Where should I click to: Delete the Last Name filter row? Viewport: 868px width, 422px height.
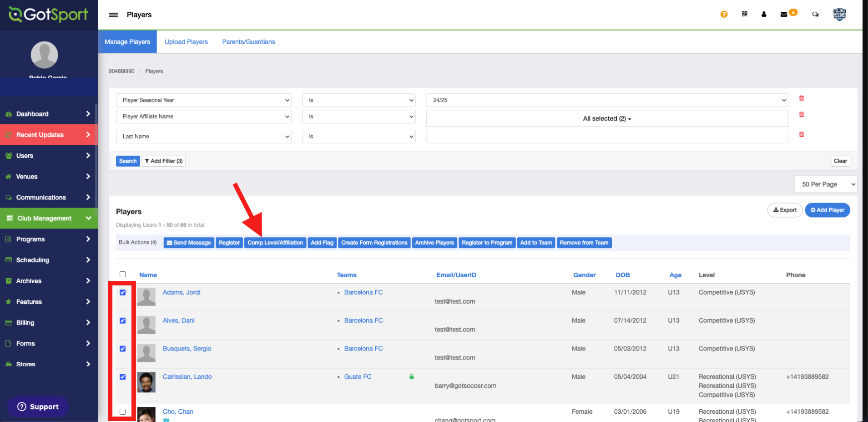802,135
